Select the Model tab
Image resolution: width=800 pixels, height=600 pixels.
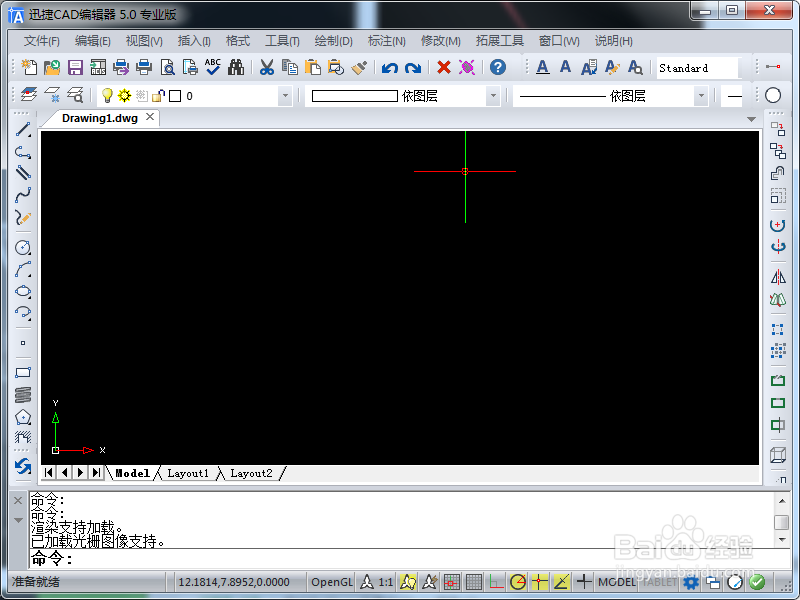133,473
